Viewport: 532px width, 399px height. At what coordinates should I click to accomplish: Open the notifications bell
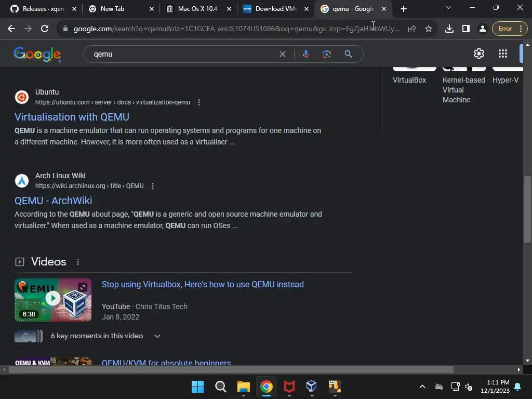coord(518,387)
